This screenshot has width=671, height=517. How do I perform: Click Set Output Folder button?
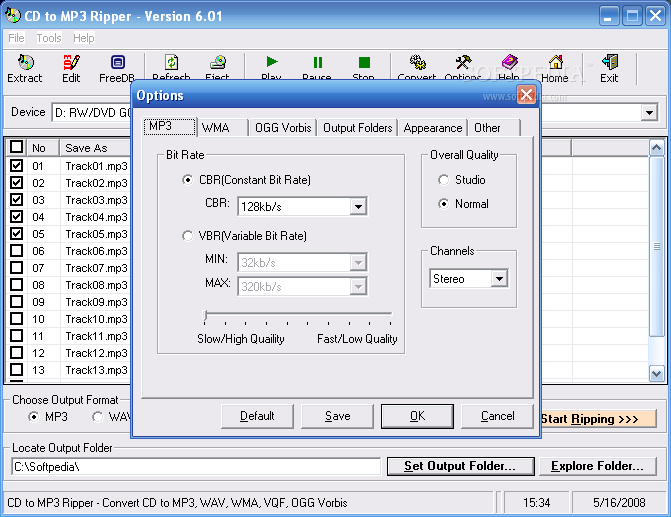[x=460, y=466]
